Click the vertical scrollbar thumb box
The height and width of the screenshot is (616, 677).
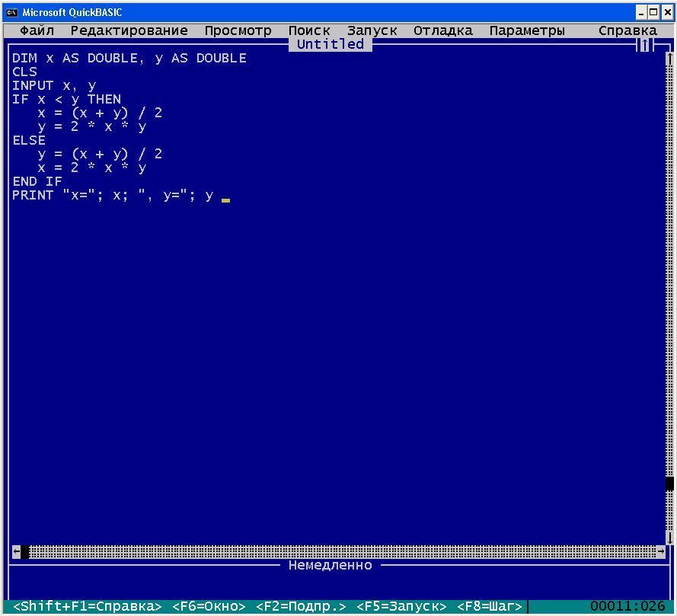[x=669, y=483]
